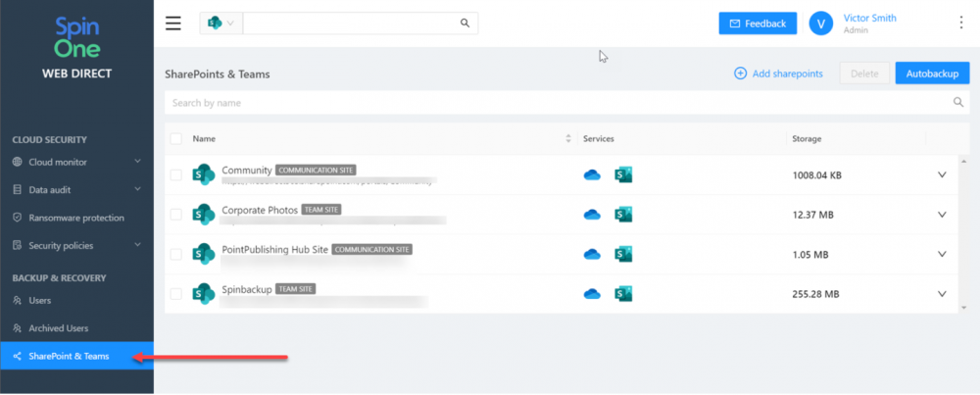This screenshot has height=395, width=980.
Task: Click the Spinbackup site name
Action: pyautogui.click(x=247, y=289)
